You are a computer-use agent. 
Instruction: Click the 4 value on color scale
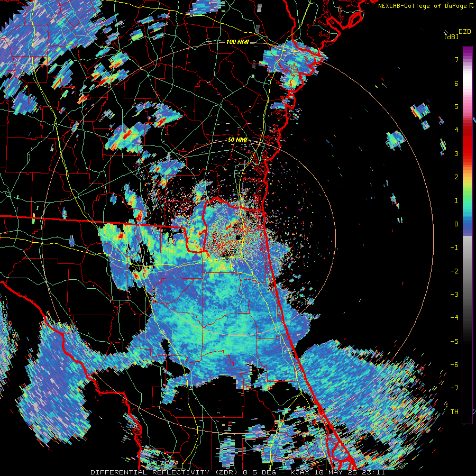[456, 130]
